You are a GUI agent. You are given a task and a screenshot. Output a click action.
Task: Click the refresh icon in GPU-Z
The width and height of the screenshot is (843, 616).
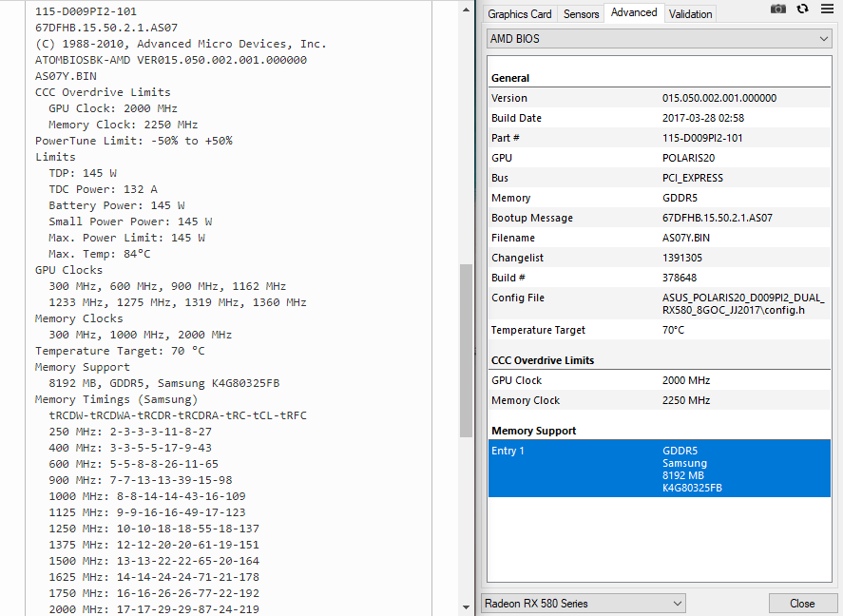click(x=802, y=9)
